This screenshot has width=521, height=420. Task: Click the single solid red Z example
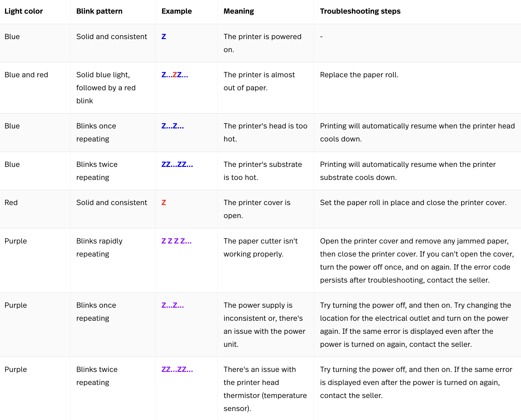click(x=164, y=203)
